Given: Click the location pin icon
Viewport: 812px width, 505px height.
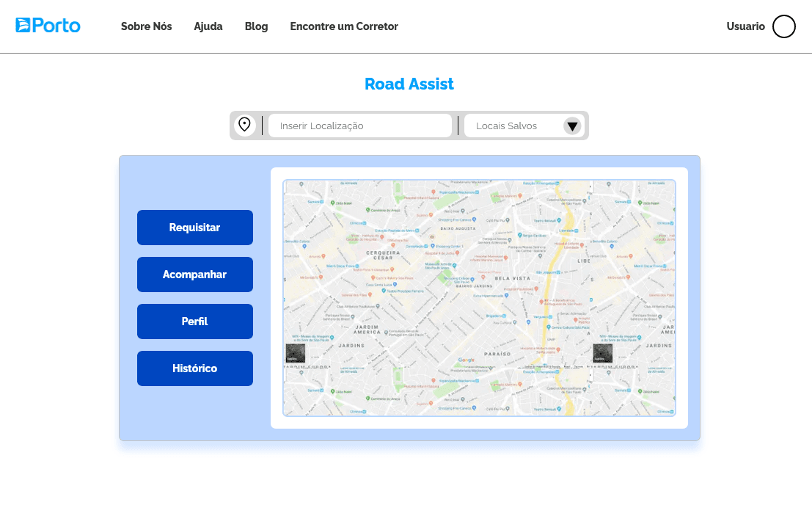Looking at the screenshot, I should coord(244,125).
